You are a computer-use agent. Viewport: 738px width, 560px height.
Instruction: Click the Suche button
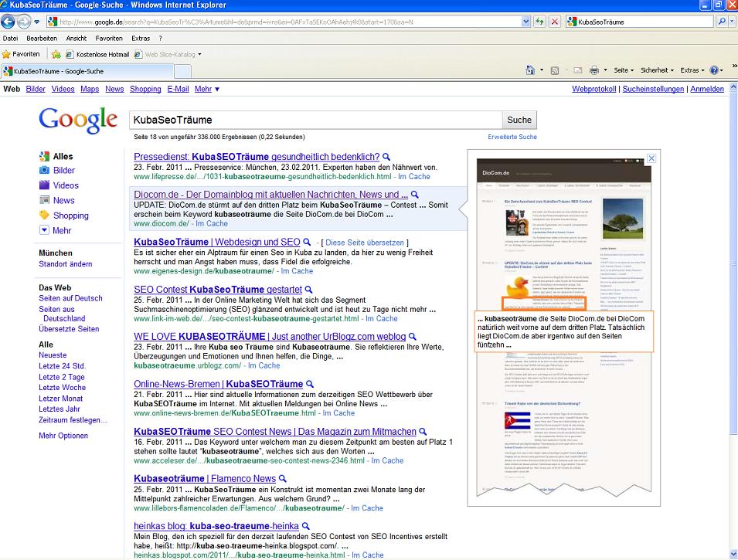519,120
